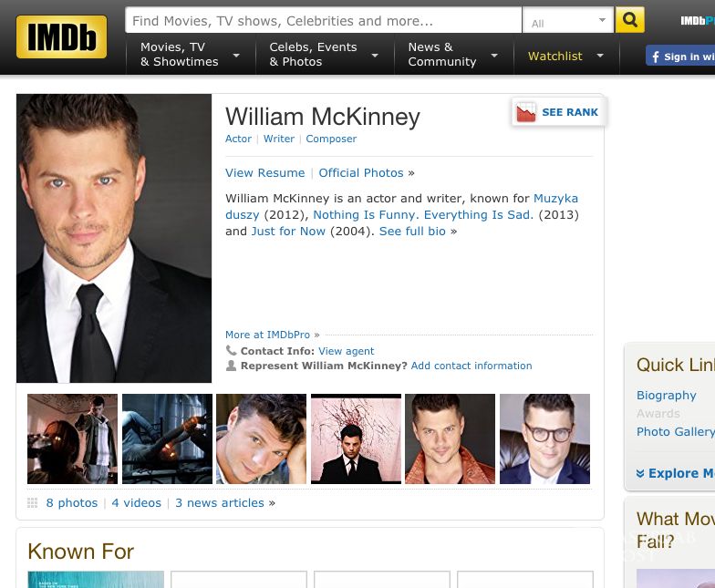Click the Quick Links sidebar heading
The width and height of the screenshot is (715, 588).
click(676, 365)
